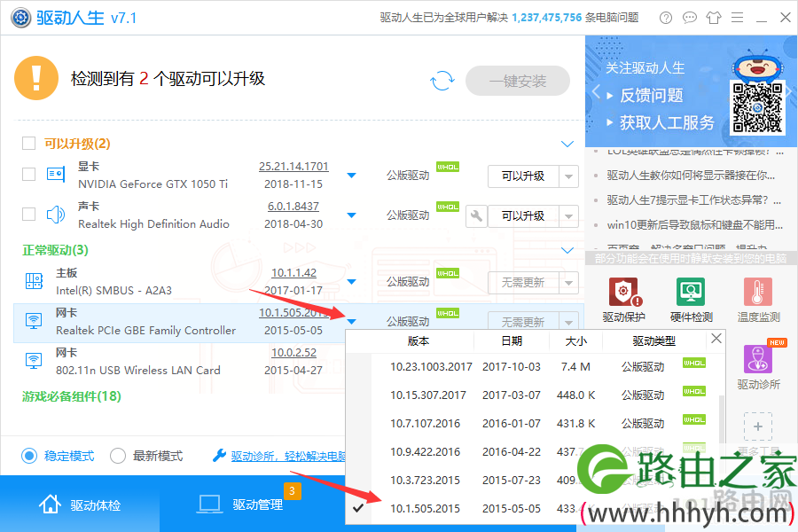Toggle version list arrow for Realtek PCIe 网卡
The height and width of the screenshot is (532, 798).
(351, 322)
